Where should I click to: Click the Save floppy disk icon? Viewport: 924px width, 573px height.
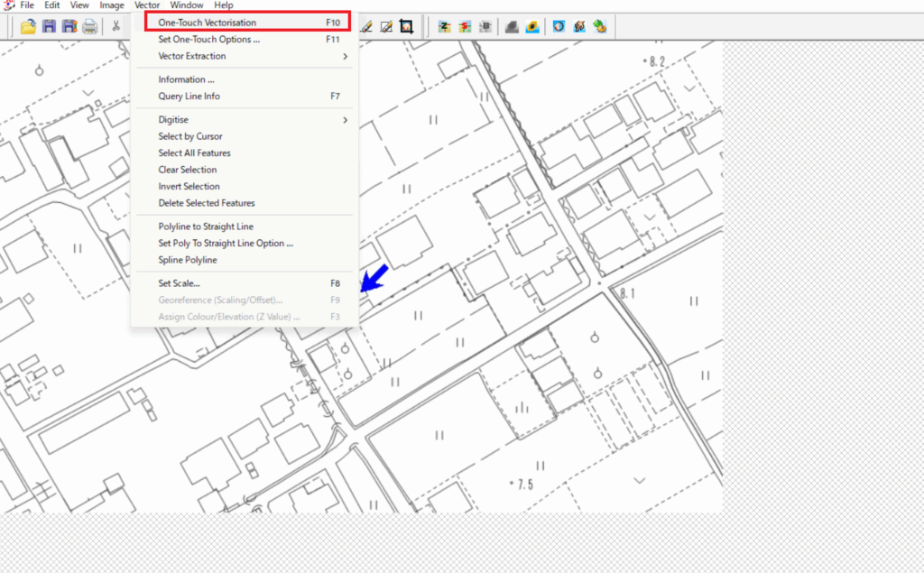tap(49, 26)
